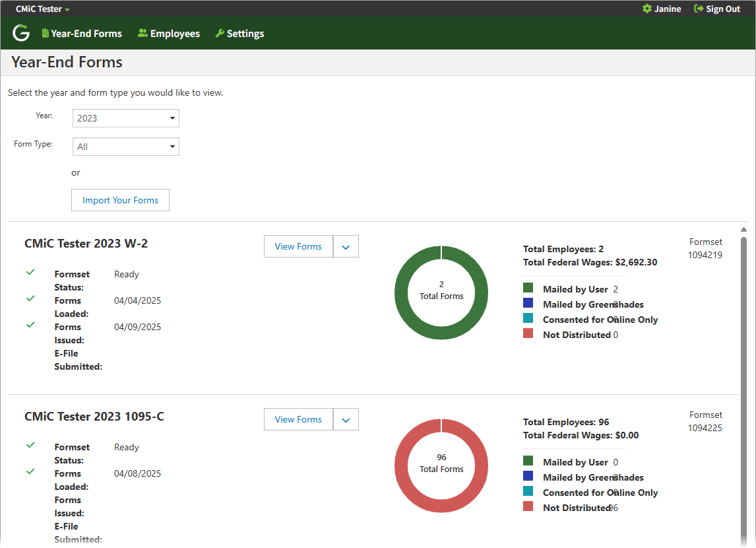Open the Employees menu

pos(169,33)
